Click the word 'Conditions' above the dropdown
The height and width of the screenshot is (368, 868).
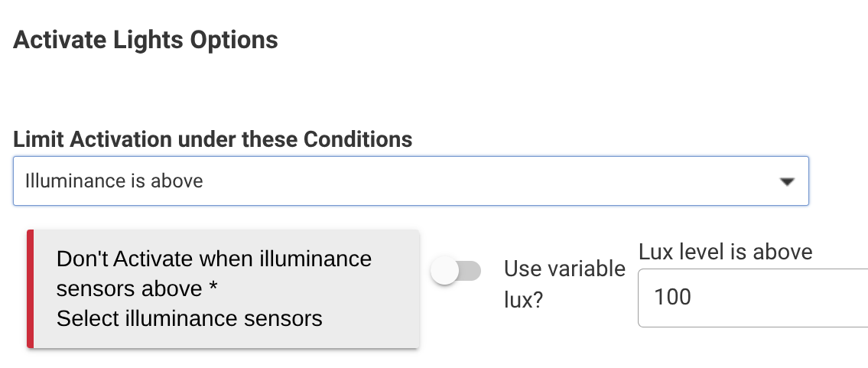point(358,139)
